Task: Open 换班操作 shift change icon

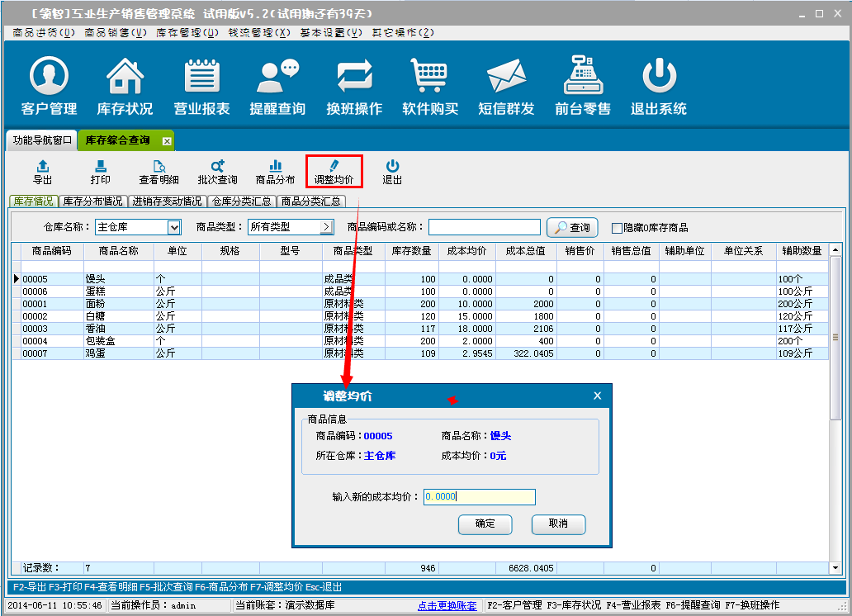Action: [x=354, y=86]
